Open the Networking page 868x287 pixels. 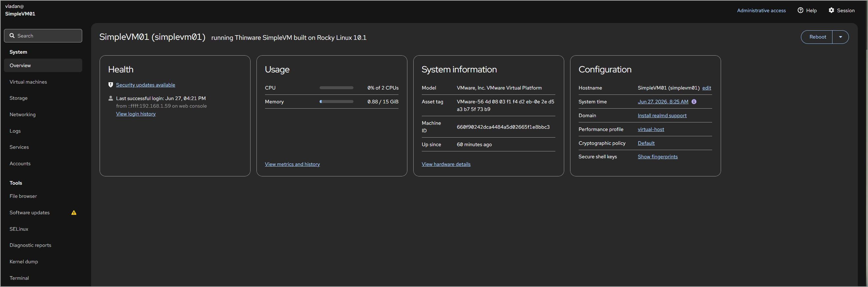click(43, 115)
